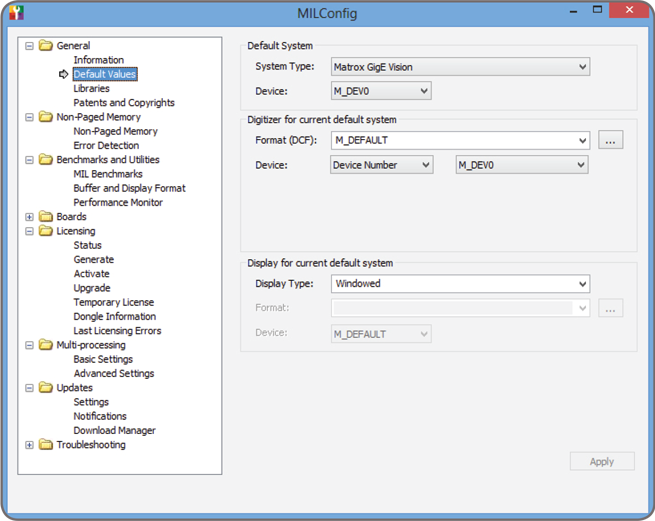Viewport: 655px width, 521px height.
Task: Open the Non-Paged Memory child page
Action: point(116,131)
